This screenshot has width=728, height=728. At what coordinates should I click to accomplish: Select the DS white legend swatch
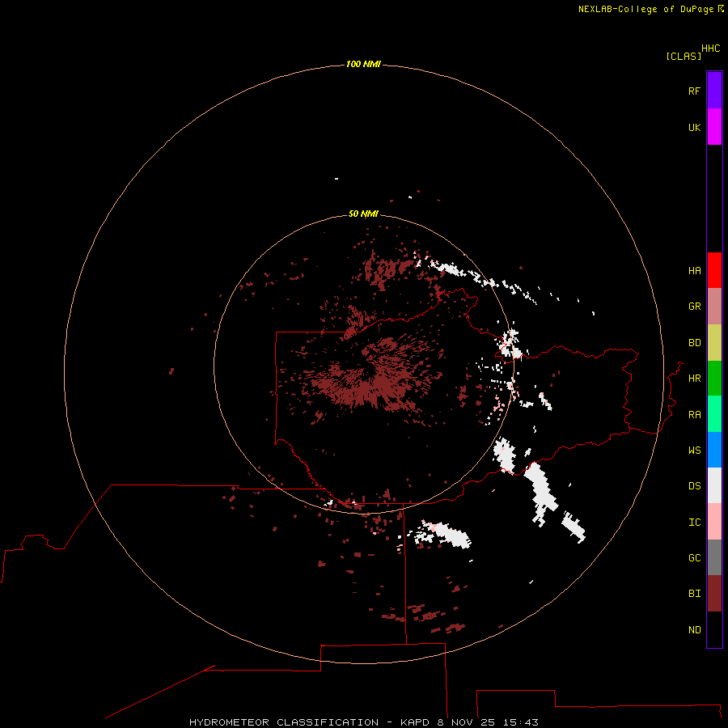click(x=714, y=485)
